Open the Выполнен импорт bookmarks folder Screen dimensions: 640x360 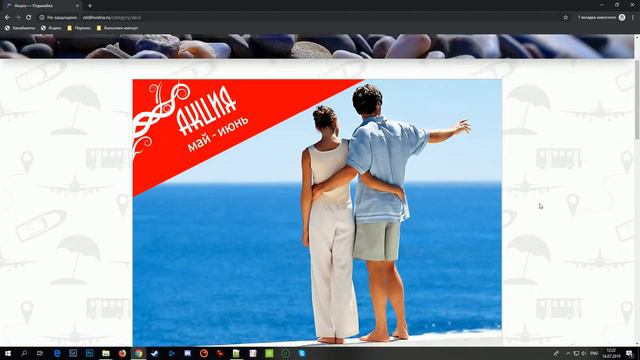[117, 28]
